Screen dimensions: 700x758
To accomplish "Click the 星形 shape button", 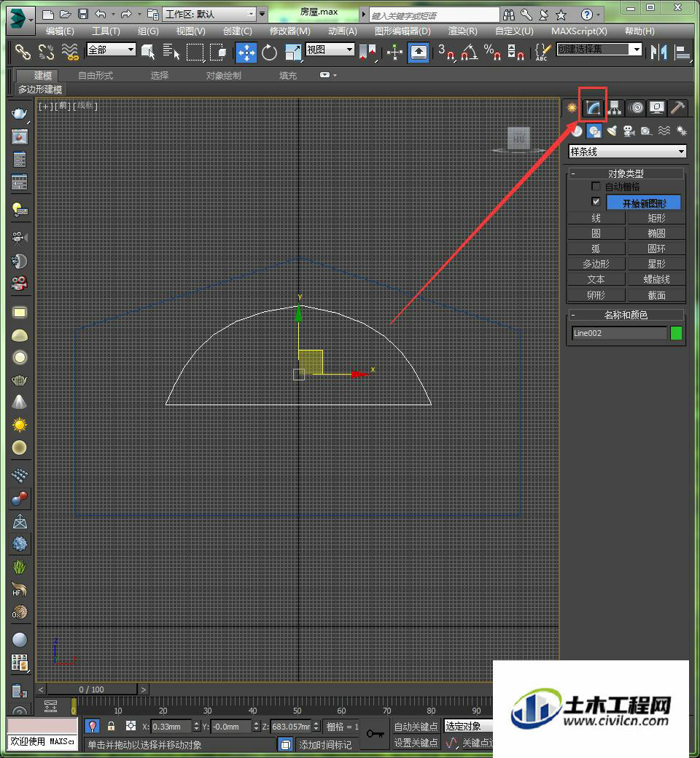I will pos(656,264).
